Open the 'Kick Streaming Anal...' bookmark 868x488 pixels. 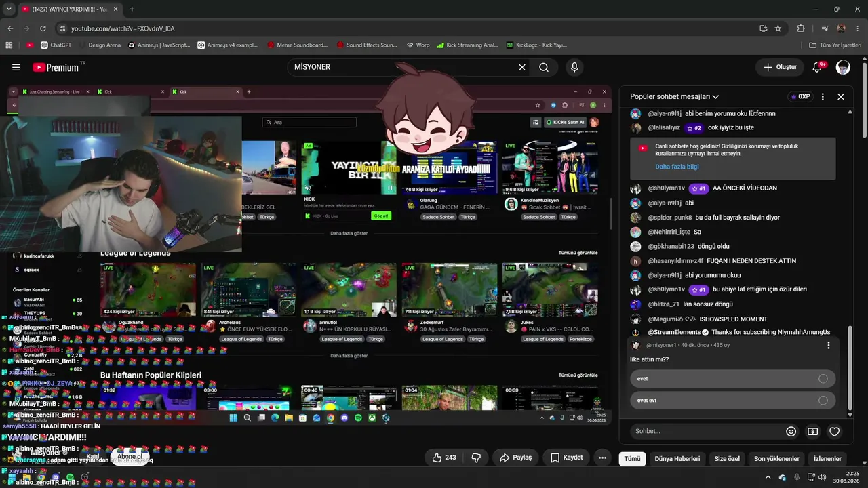coord(467,45)
